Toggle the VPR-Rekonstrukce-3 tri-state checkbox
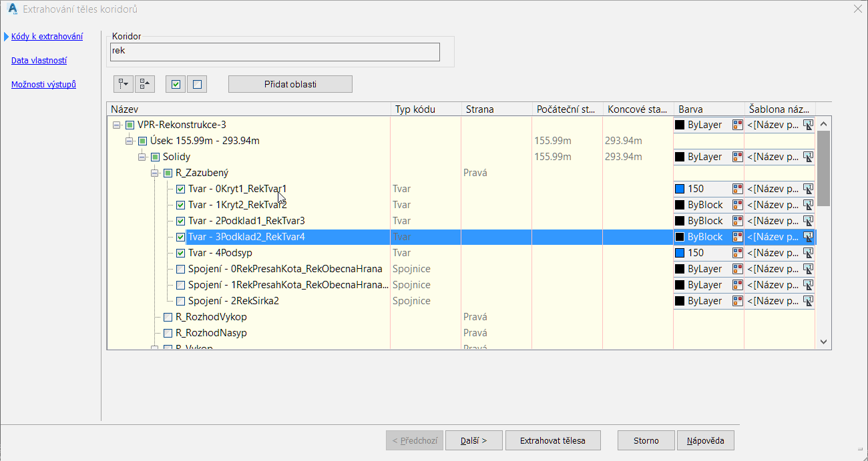The image size is (868, 461). (130, 125)
